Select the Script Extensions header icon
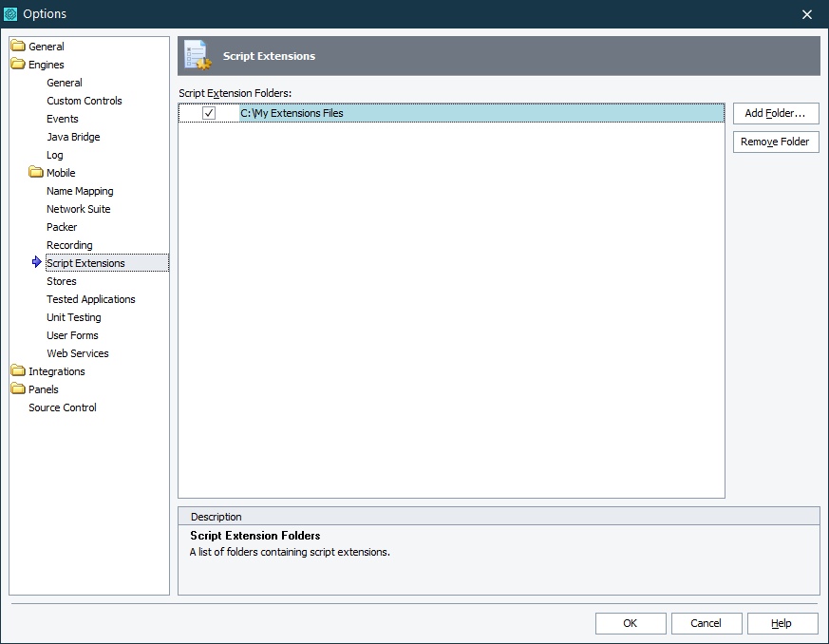The width and height of the screenshot is (829, 644). click(x=197, y=55)
